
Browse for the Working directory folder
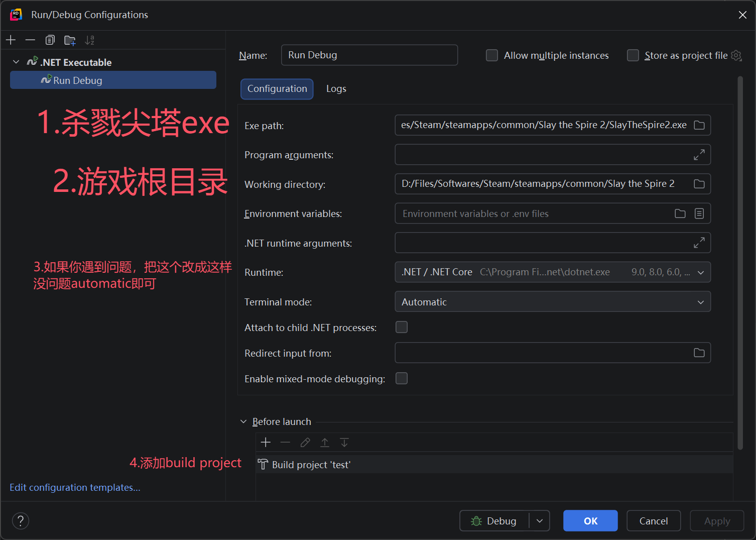[699, 184]
